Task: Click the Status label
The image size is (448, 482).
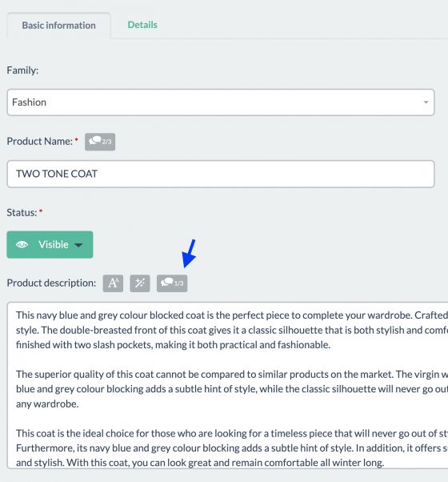Action: (x=22, y=212)
